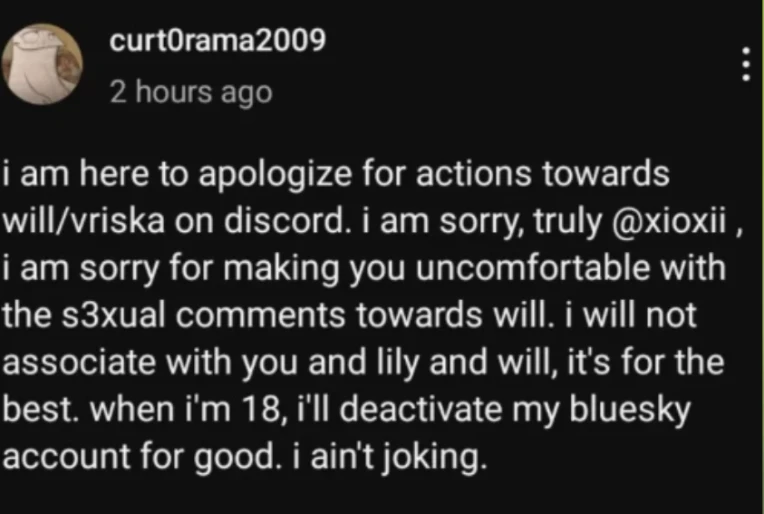
Task: Open curt0rama2009's profile picture
Action: (42, 64)
